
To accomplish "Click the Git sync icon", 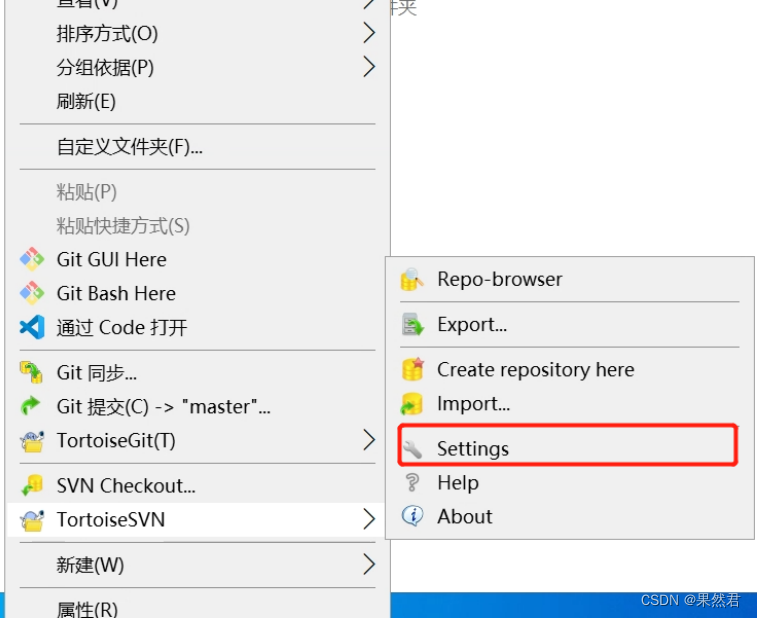I will [32, 372].
